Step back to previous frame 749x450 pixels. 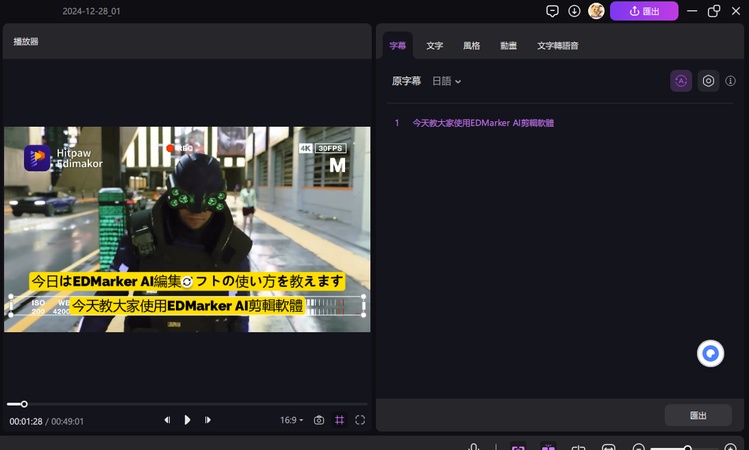[x=167, y=420]
